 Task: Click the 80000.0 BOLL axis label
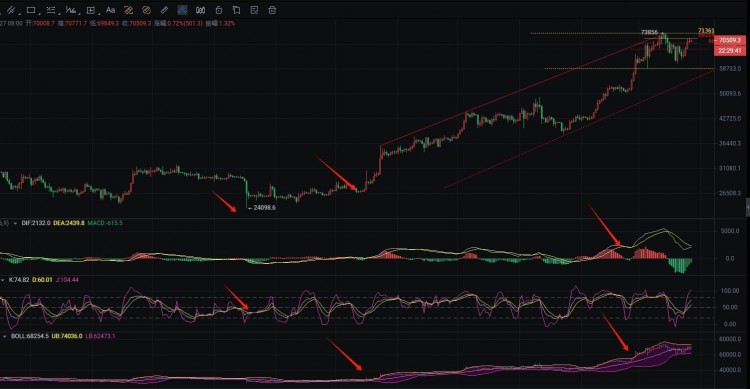730,339
